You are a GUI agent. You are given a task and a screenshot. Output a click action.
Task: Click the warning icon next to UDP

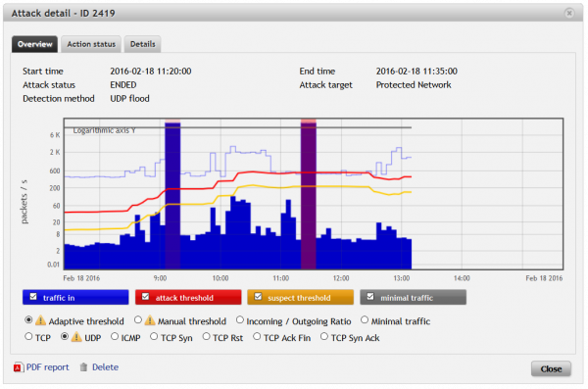point(76,337)
